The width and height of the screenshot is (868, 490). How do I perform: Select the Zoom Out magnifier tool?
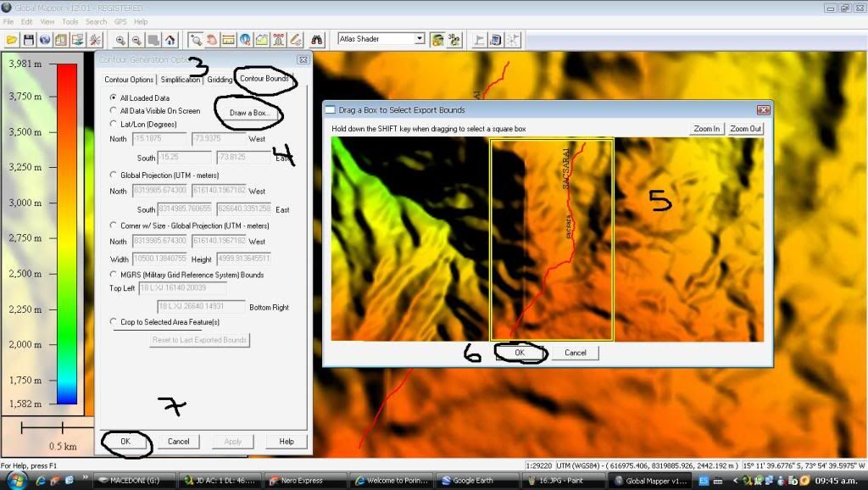[136, 40]
